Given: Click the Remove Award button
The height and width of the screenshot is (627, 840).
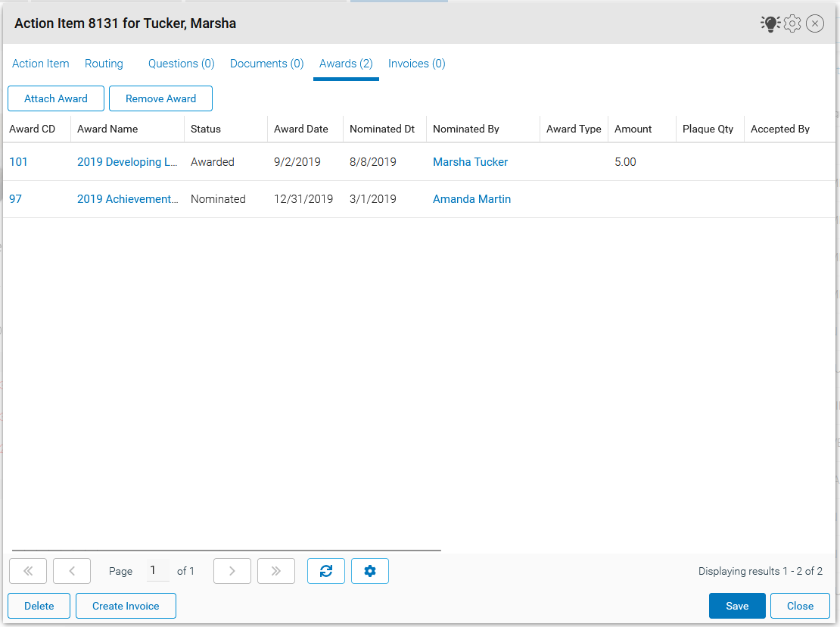Looking at the screenshot, I should coord(160,98).
